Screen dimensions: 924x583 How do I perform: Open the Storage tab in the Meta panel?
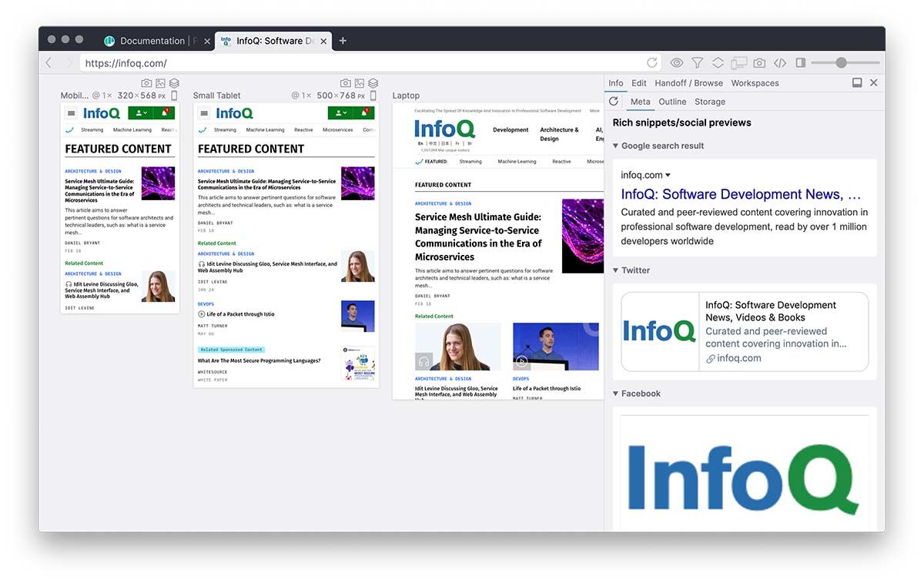click(710, 101)
